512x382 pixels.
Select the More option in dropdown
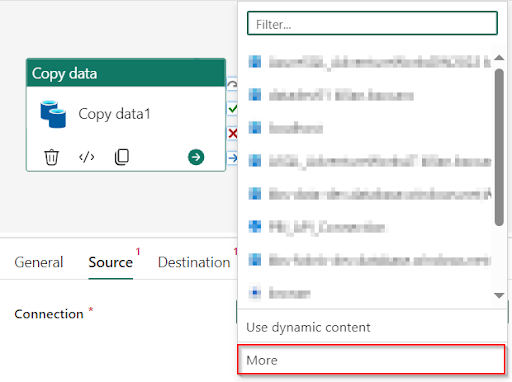[x=371, y=360]
